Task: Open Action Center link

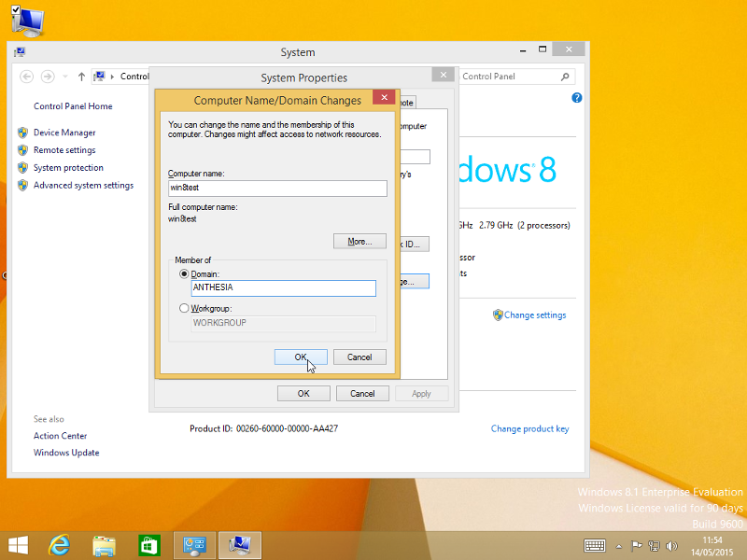Action: pos(60,436)
